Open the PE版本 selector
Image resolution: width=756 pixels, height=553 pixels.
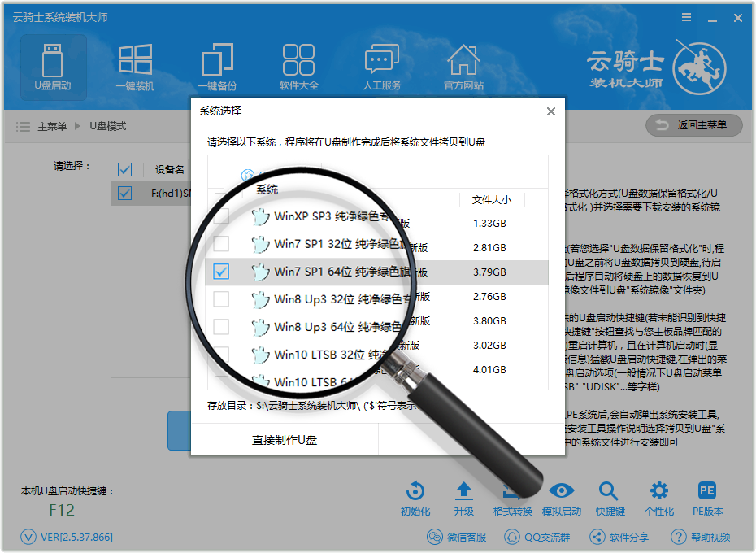coord(708,499)
